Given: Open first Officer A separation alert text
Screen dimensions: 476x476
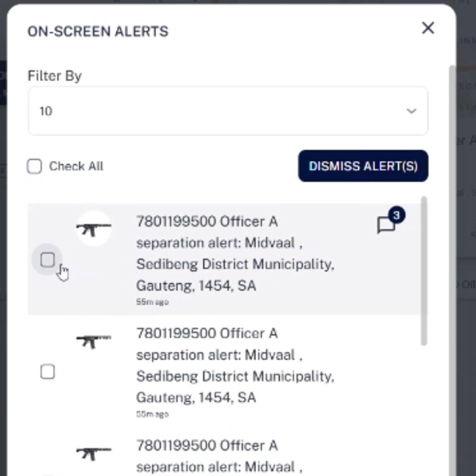Looking at the screenshot, I should [235, 254].
